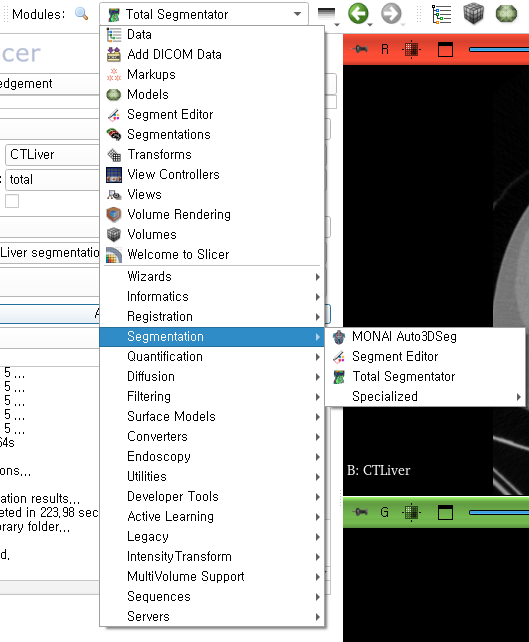
Task: Select Segmentations in the modules menu
Action: pos(212,135)
